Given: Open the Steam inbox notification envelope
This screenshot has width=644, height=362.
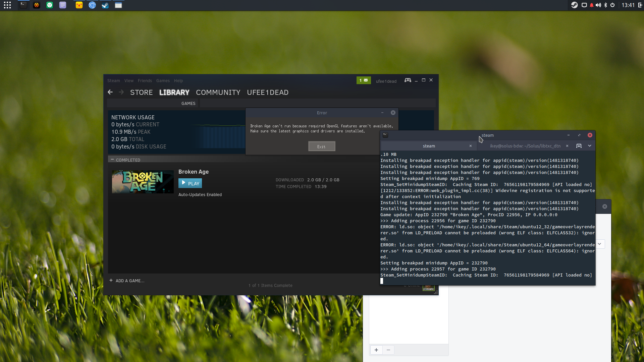Looking at the screenshot, I should tap(364, 80).
